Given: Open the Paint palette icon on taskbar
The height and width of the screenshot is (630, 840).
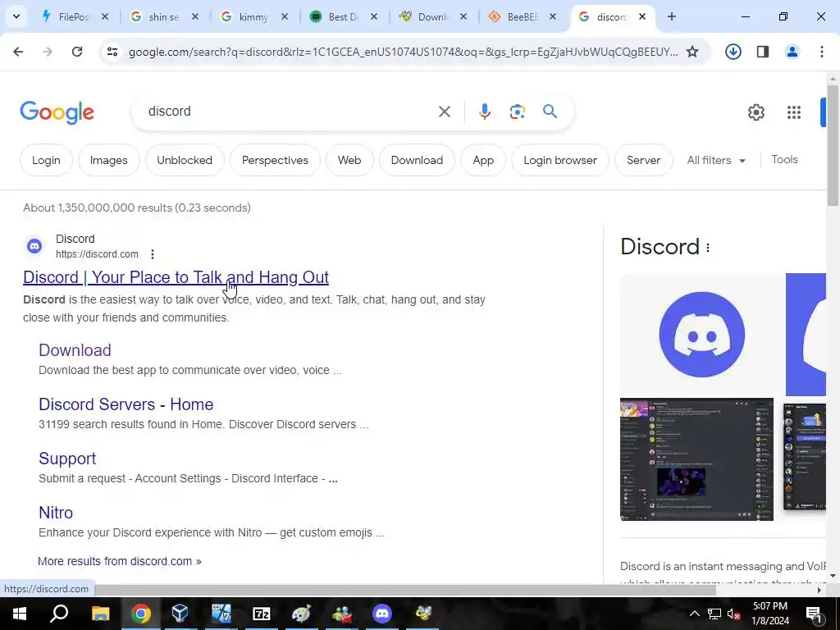Looking at the screenshot, I should pos(301,614).
